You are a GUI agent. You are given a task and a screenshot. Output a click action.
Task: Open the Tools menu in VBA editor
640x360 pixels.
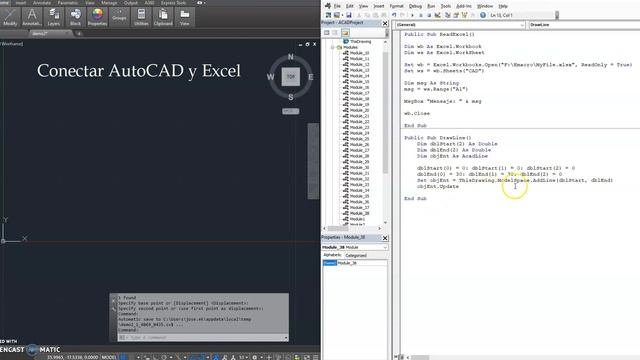pyautogui.click(x=446, y=6)
